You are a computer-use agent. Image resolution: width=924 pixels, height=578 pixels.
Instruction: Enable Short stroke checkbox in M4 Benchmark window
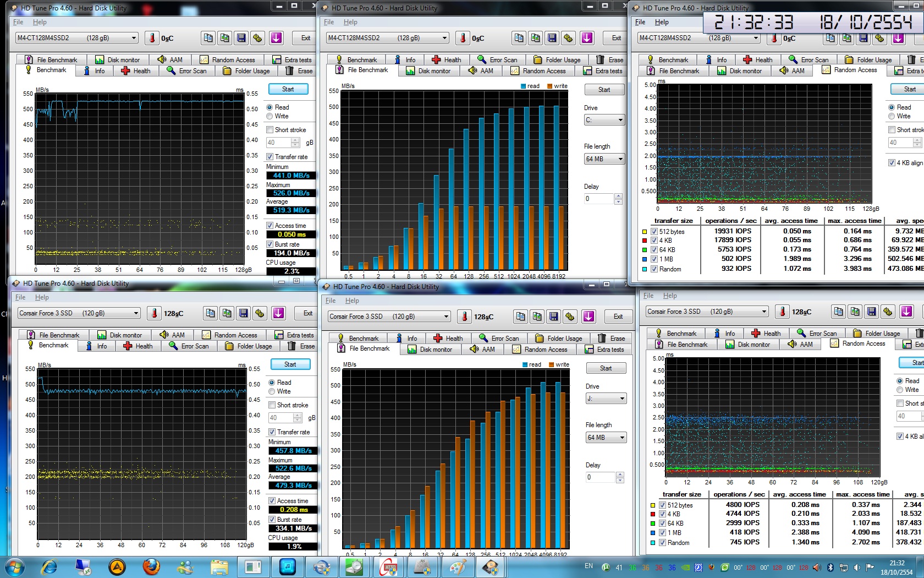[x=269, y=130]
